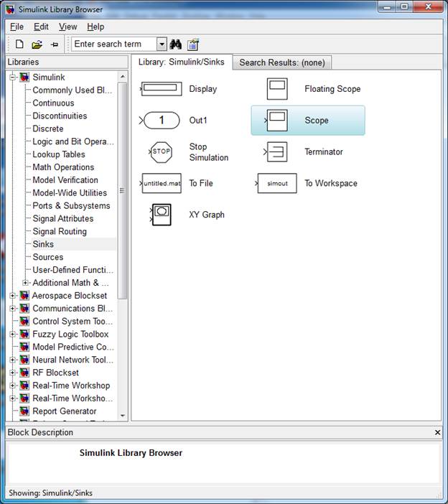Select the Stop Simulation block icon
This screenshot has width=448, height=504.
click(x=161, y=151)
